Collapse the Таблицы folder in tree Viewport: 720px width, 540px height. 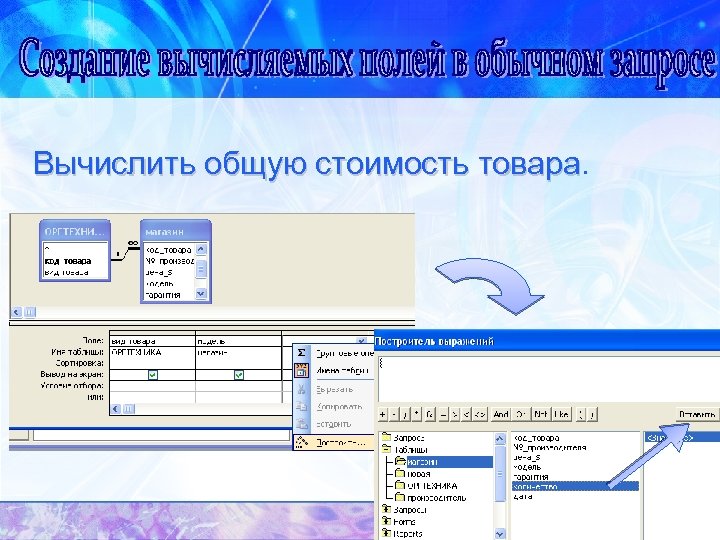387,450
